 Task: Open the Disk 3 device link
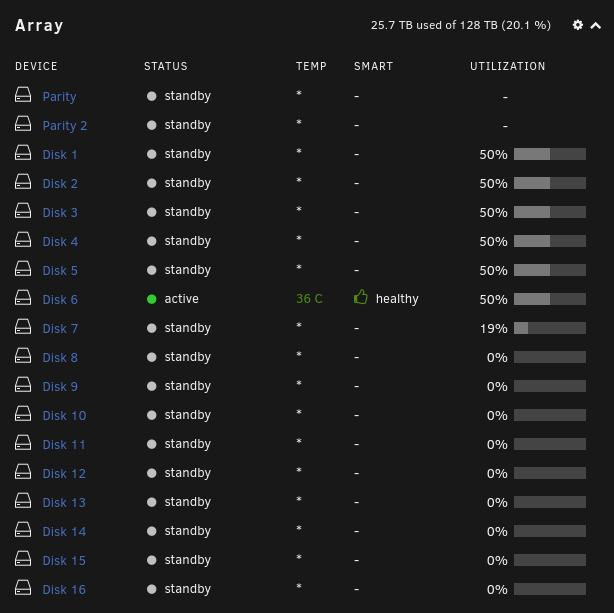60,212
